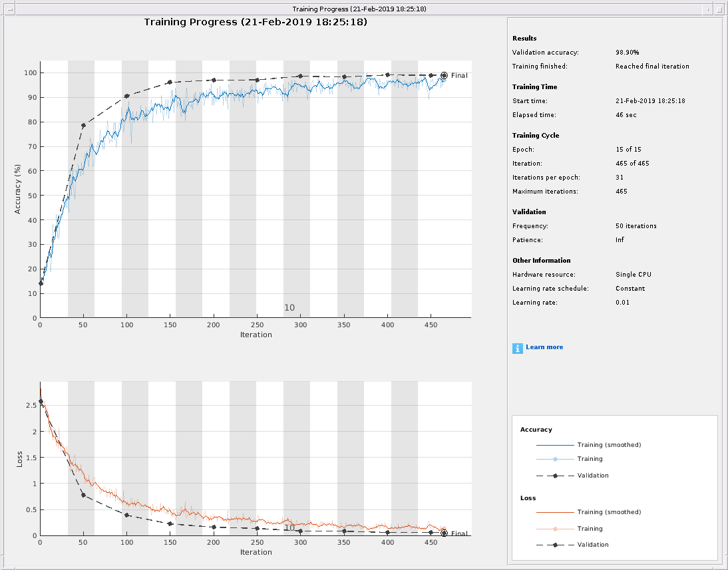The height and width of the screenshot is (570, 728).
Task: Click the Final marker on the loss plot
Action: click(444, 533)
